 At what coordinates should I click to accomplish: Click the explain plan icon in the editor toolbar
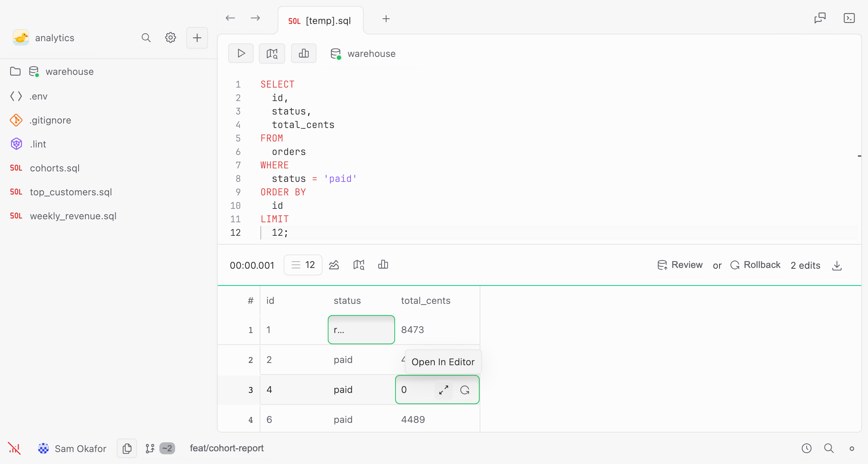coord(272,54)
